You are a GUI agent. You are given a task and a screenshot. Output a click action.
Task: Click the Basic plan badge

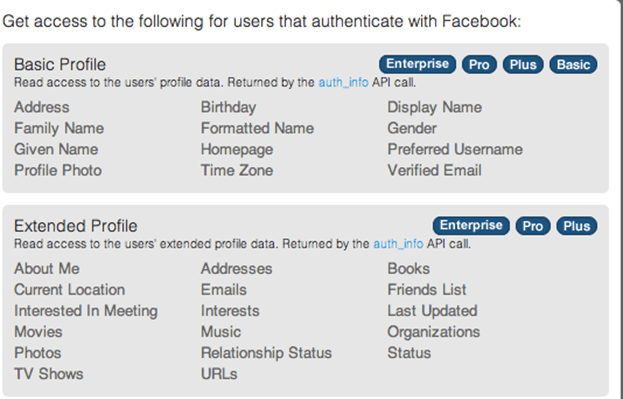(x=573, y=64)
